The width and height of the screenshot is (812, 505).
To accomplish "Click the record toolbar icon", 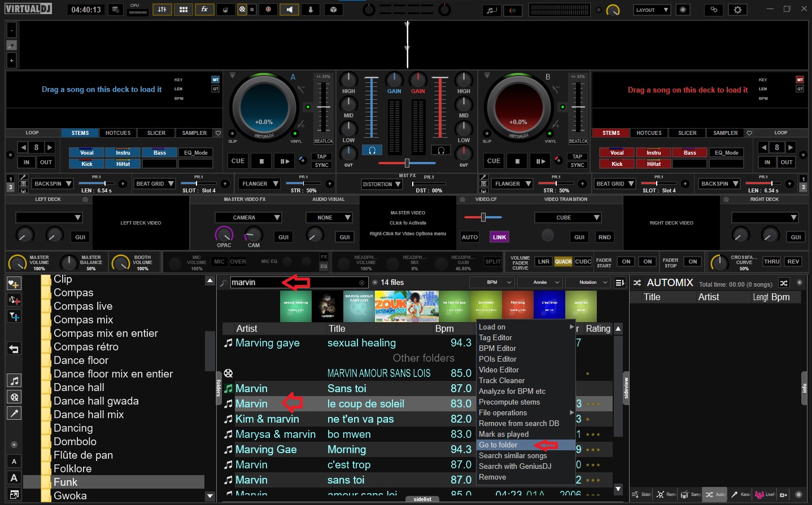I will point(268,10).
